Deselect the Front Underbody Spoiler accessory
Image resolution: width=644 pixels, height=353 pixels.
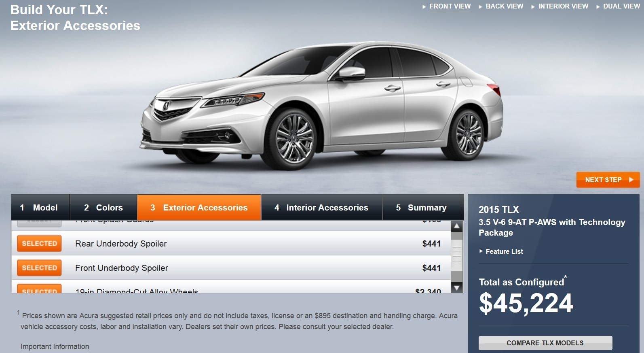coord(39,268)
